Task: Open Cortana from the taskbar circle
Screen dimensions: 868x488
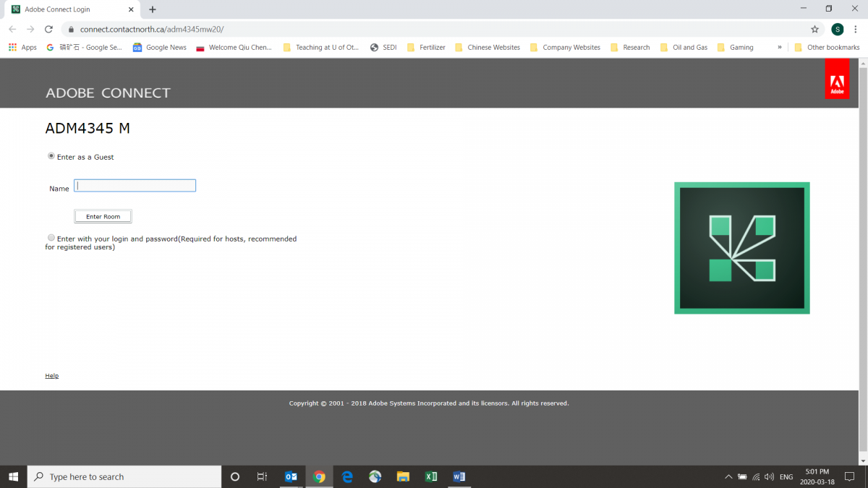Action: coord(234,476)
